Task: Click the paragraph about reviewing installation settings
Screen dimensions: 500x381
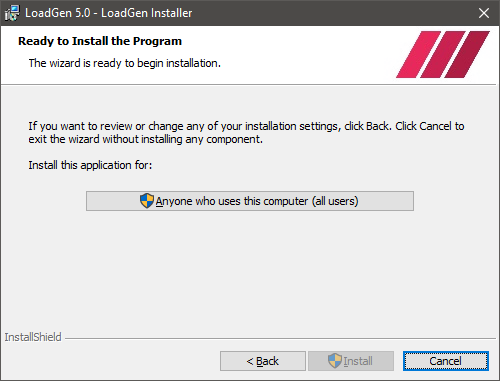Action: pos(246,133)
